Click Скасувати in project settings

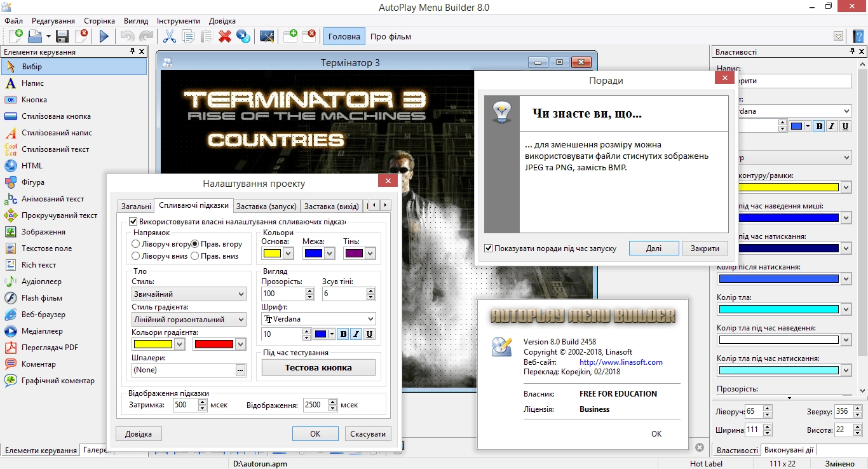[368, 433]
